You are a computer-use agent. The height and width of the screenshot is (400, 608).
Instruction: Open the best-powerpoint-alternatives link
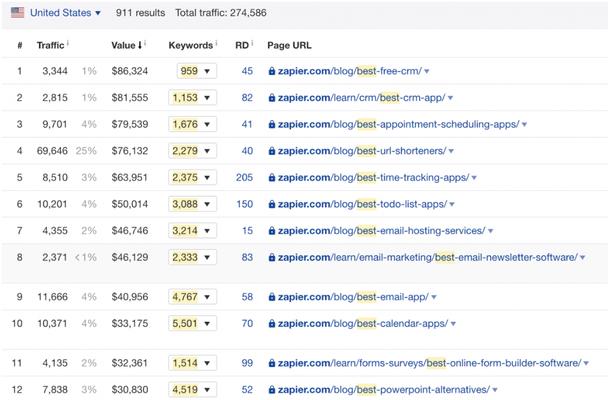point(384,390)
